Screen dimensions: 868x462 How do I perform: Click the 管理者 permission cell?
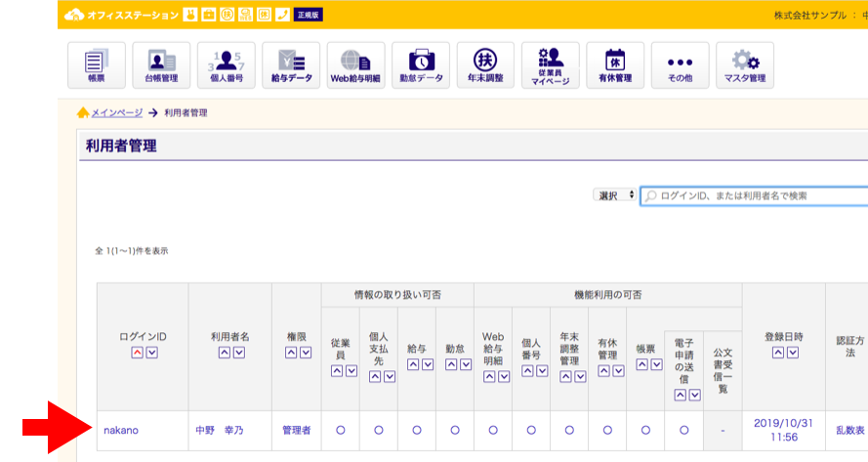(297, 431)
